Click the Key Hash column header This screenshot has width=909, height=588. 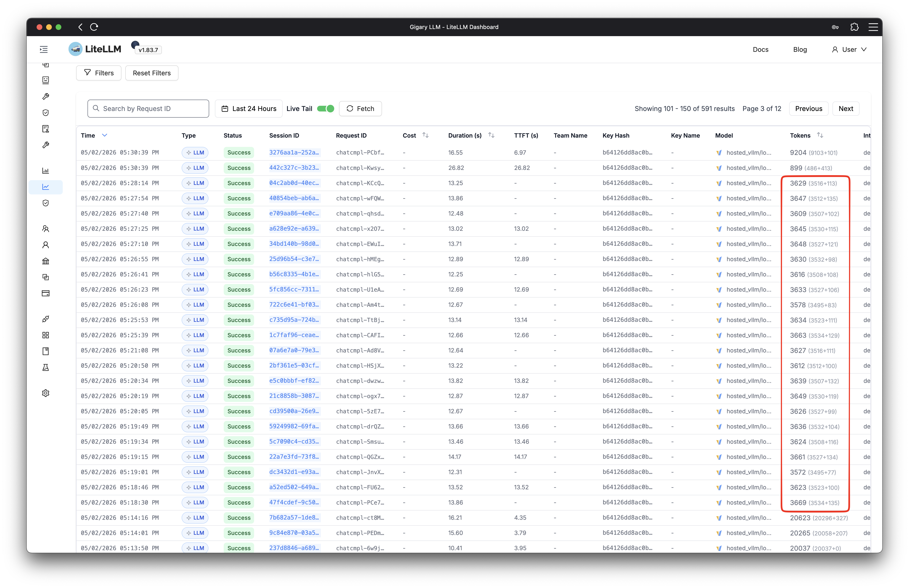(615, 135)
